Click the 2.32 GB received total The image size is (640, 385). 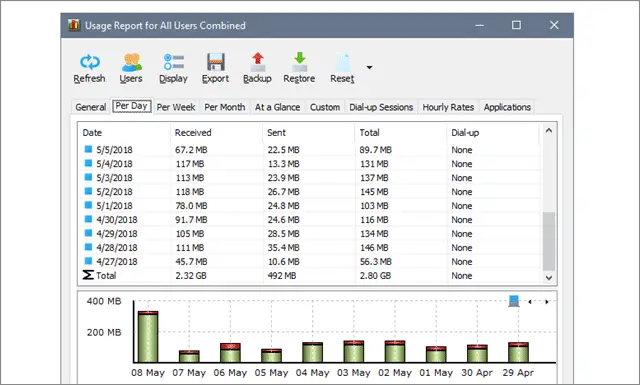191,276
